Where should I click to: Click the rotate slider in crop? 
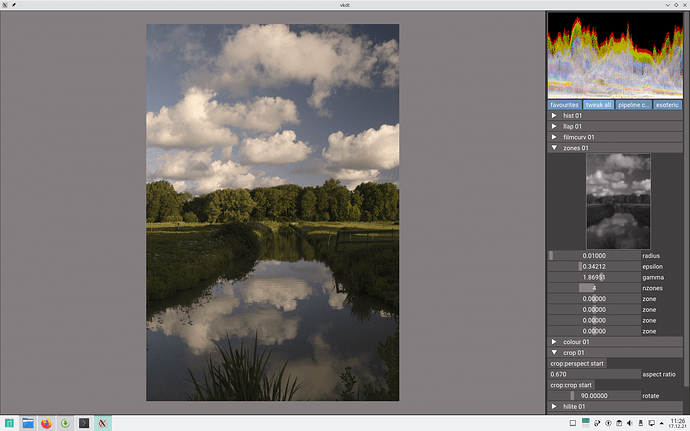coord(594,395)
